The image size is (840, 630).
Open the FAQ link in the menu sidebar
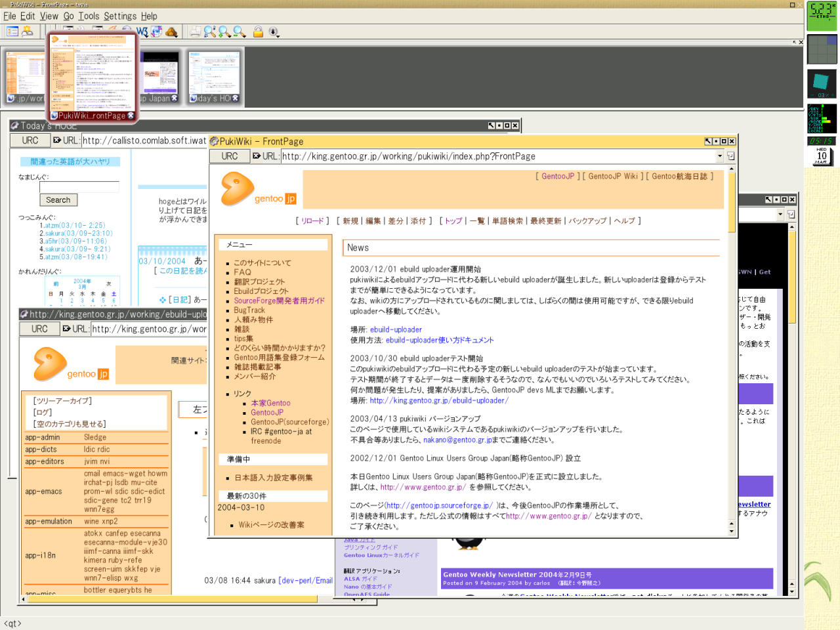tap(242, 272)
